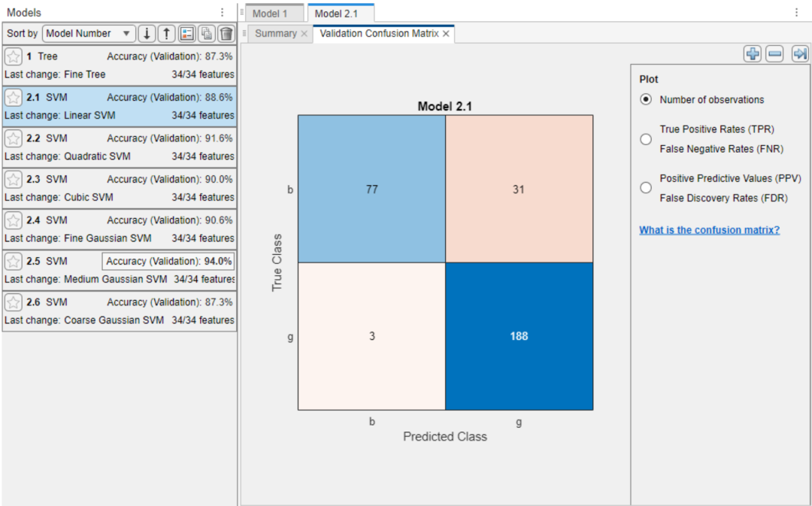Open What is the confusion matrix link
Screen dimensions: 812x506
(x=709, y=230)
